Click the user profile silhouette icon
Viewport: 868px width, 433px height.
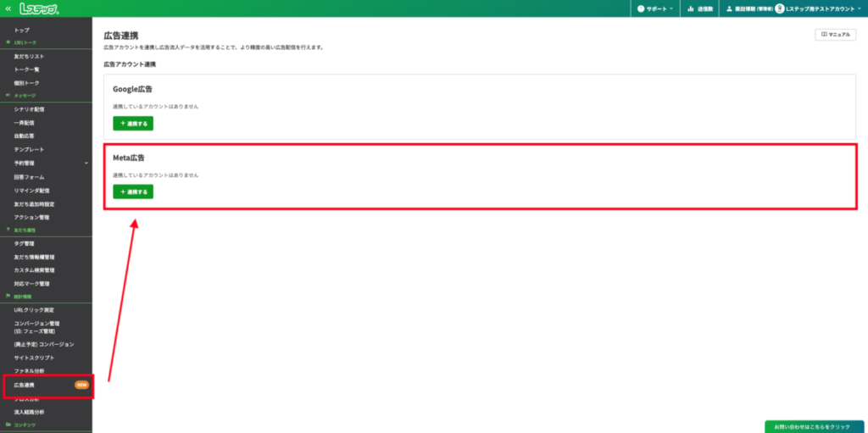coord(729,8)
